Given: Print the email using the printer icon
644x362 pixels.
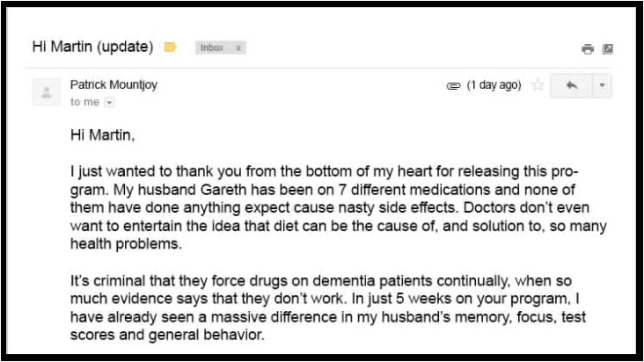Looking at the screenshot, I should (x=588, y=49).
